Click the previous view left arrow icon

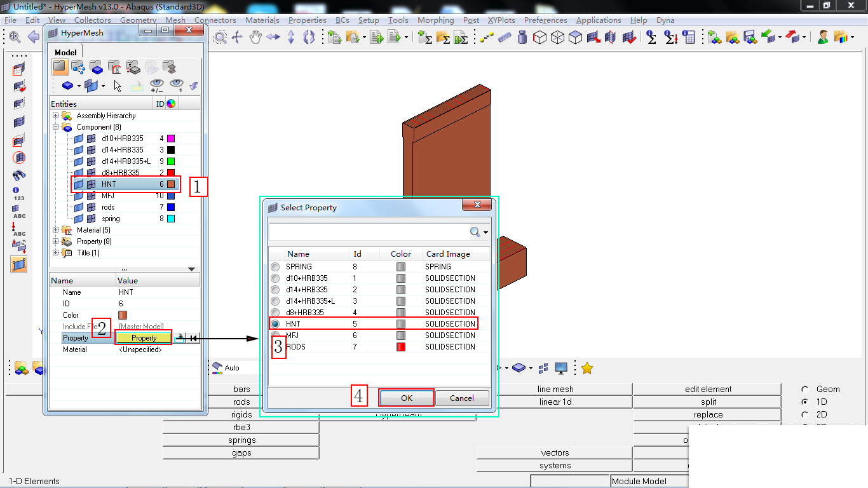(33, 37)
